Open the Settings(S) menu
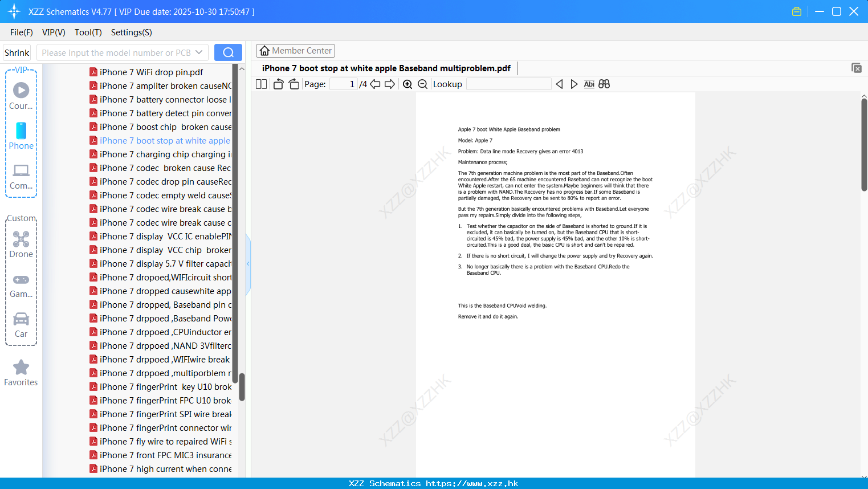Image resolution: width=868 pixels, height=489 pixels. 132,32
